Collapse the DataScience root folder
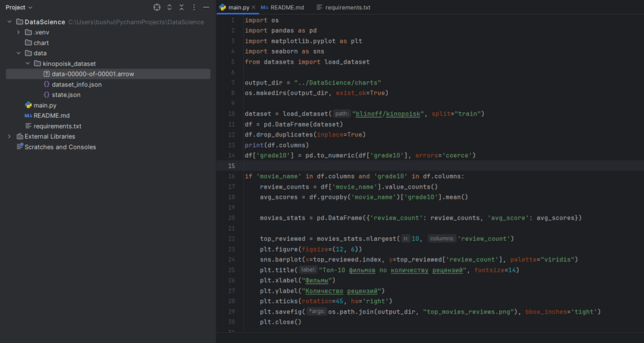 (x=9, y=22)
